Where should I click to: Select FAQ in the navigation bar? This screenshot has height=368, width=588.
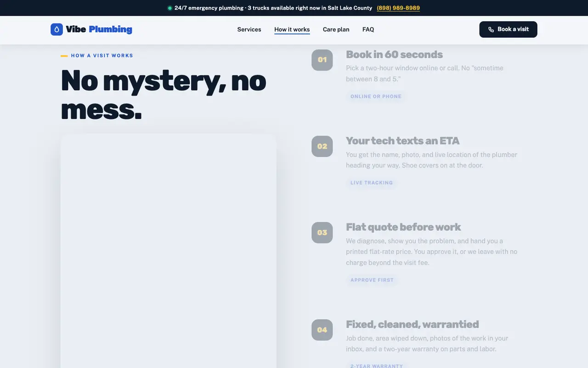point(368,29)
